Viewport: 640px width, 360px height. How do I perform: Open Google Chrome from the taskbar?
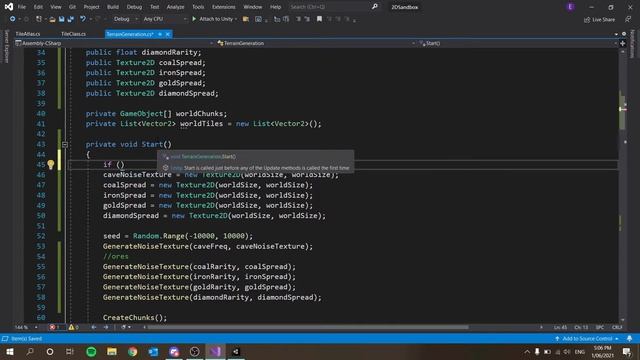click(x=133, y=351)
